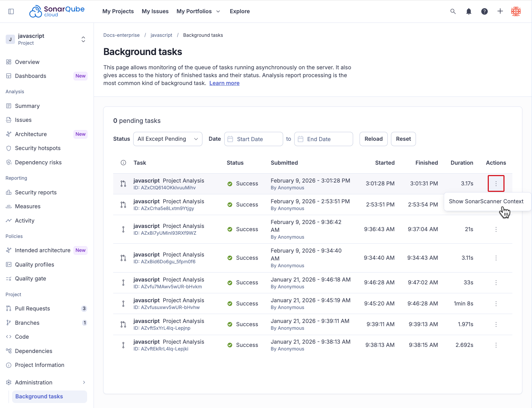Click the calendar icon in End Date
532x408 pixels.
301,139
